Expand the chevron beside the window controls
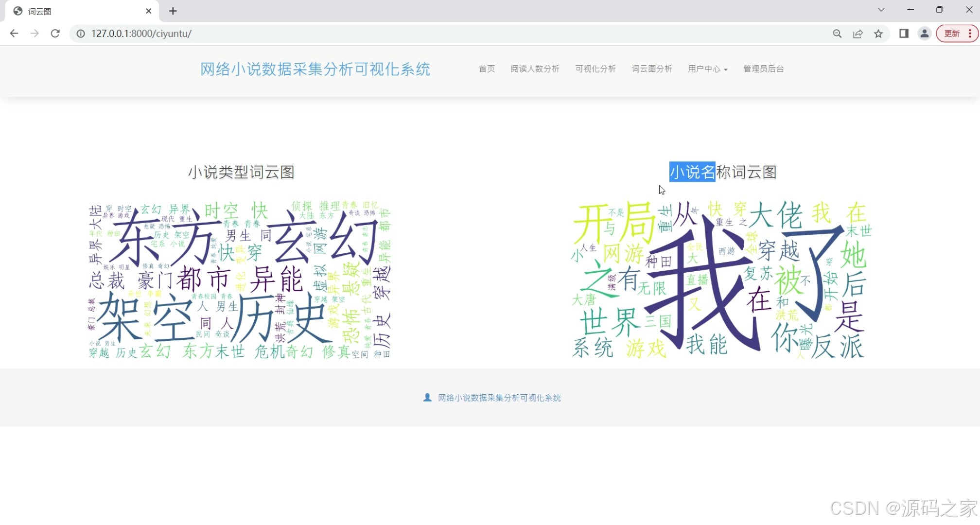Viewport: 980px width, 525px height. 881,10
